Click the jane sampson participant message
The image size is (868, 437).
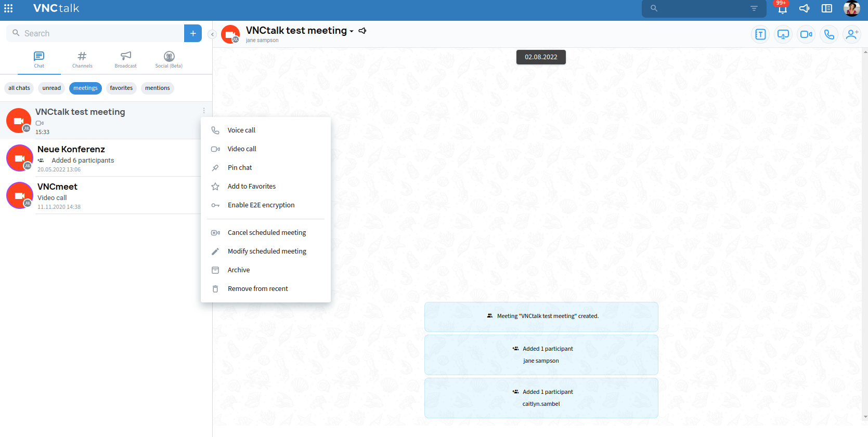pyautogui.click(x=541, y=355)
